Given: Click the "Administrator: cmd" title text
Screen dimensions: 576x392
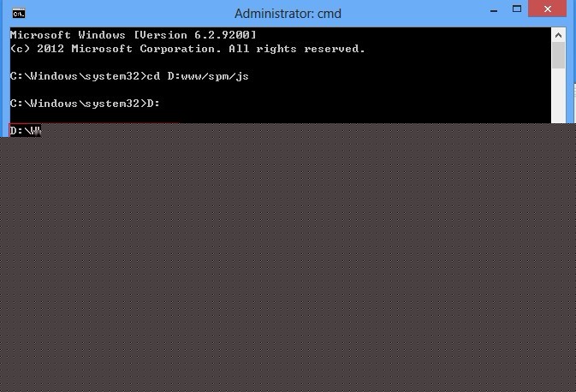Looking at the screenshot, I should pos(288,14).
